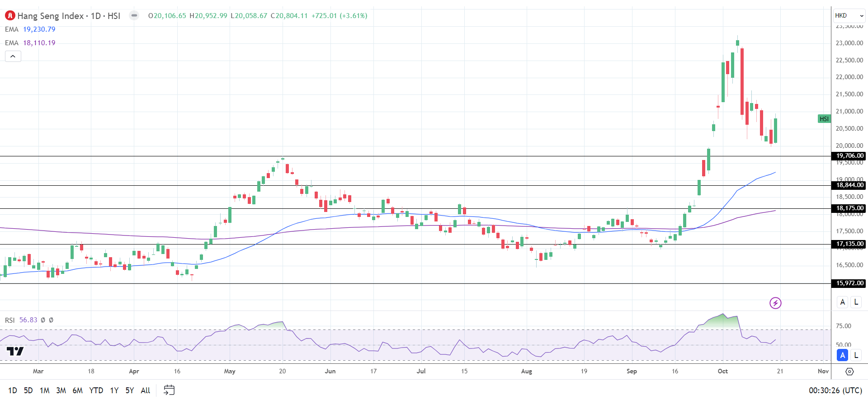Select the 6M time range
This screenshot has height=400, width=868.
coord(78,390)
